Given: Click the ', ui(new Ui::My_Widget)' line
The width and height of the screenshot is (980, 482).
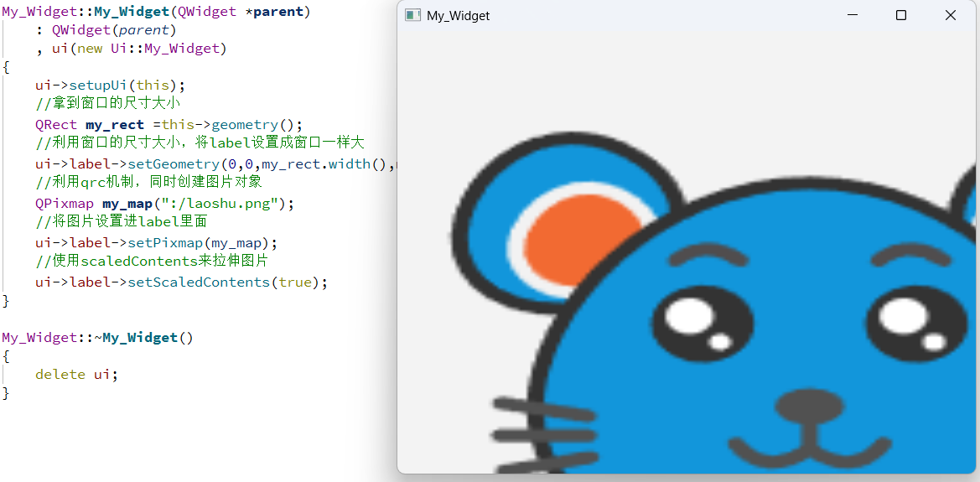Looking at the screenshot, I should pyautogui.click(x=132, y=48).
